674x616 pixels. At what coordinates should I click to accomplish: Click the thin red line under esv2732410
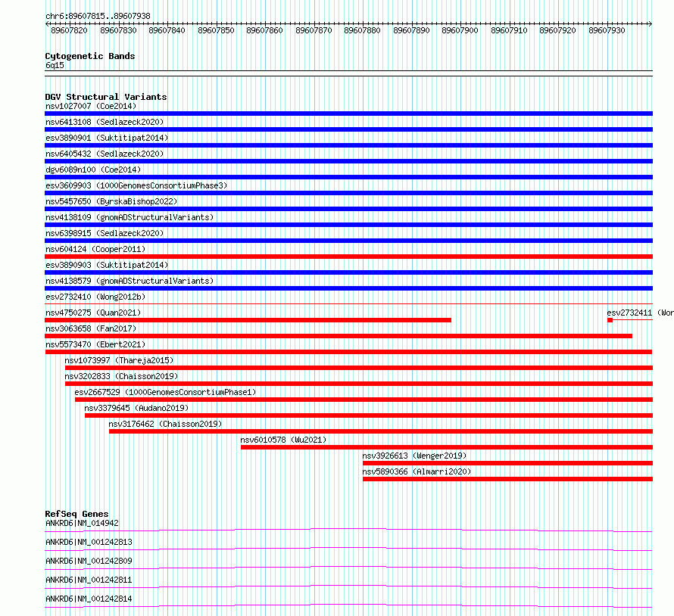pos(348,304)
